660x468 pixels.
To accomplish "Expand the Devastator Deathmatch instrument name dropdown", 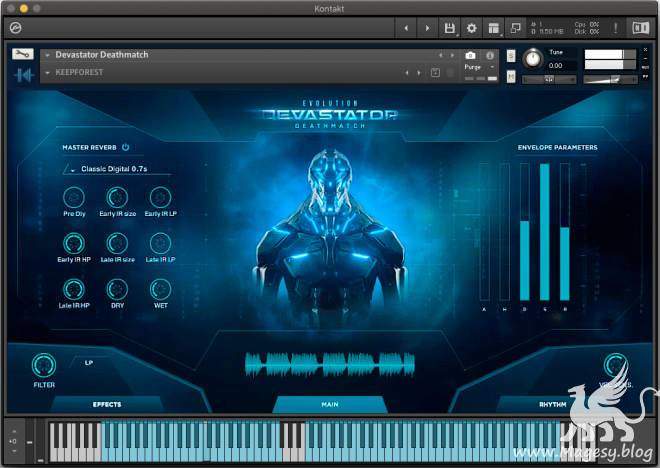I will pos(48,55).
